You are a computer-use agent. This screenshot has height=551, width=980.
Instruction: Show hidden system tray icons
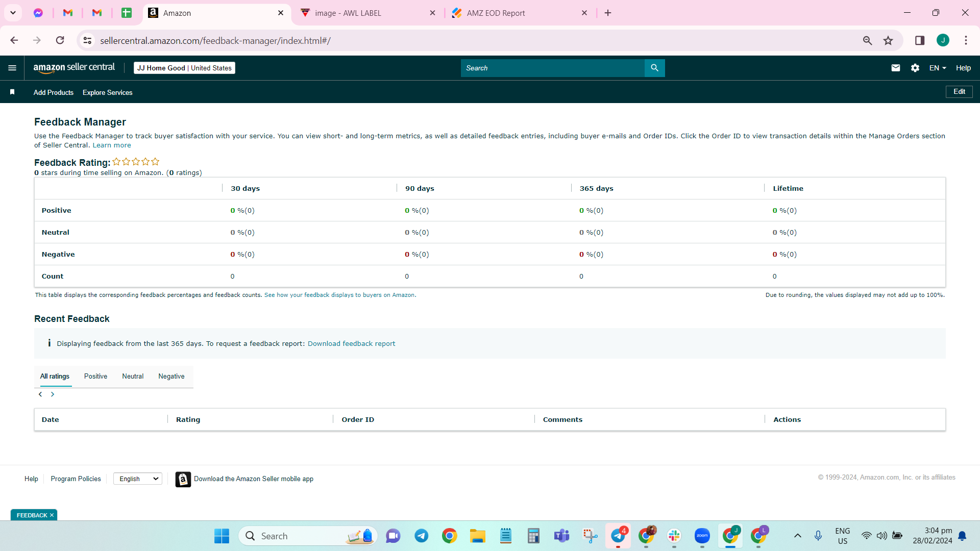click(798, 536)
